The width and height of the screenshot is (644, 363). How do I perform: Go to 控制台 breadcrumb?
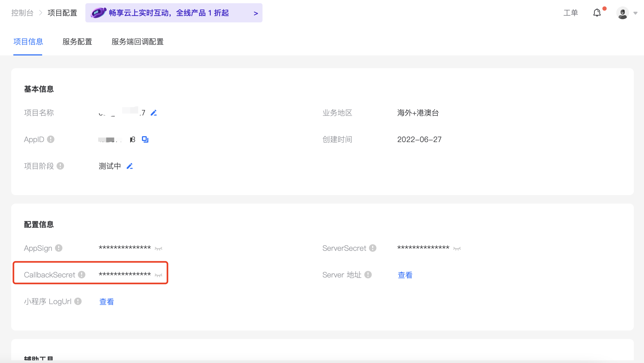[22, 13]
